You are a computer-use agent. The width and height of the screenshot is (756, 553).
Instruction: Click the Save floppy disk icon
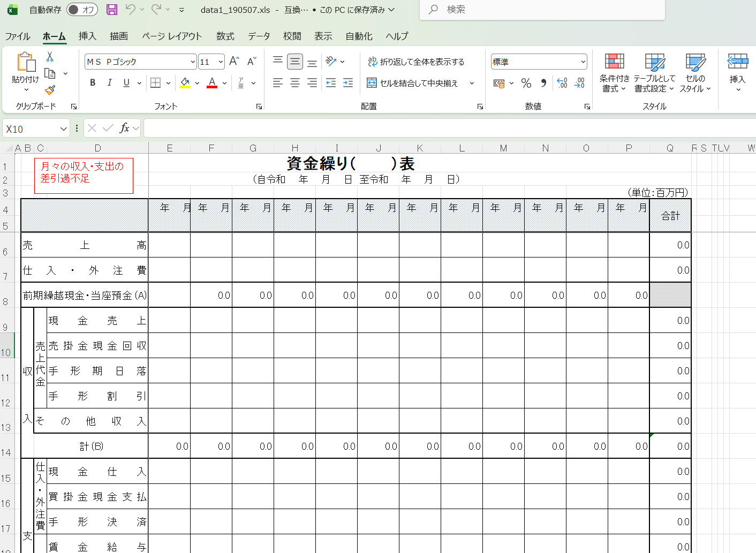coord(112,10)
